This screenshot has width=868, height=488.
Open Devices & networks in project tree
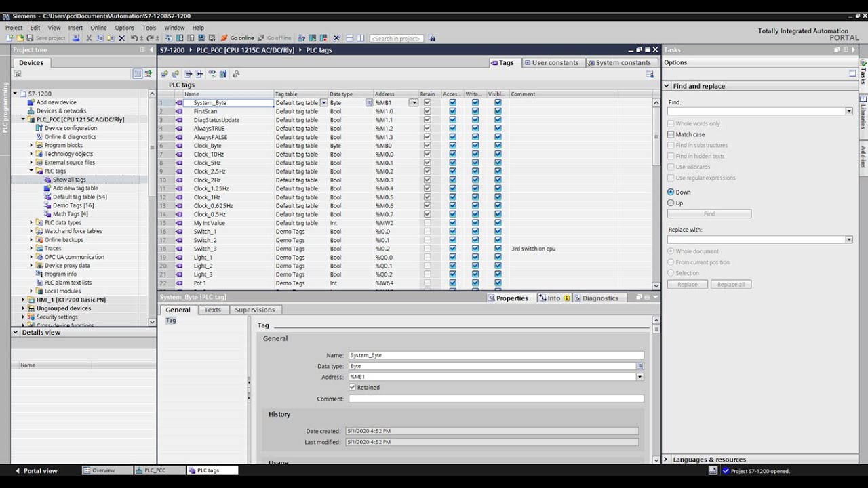pyautogui.click(x=61, y=111)
